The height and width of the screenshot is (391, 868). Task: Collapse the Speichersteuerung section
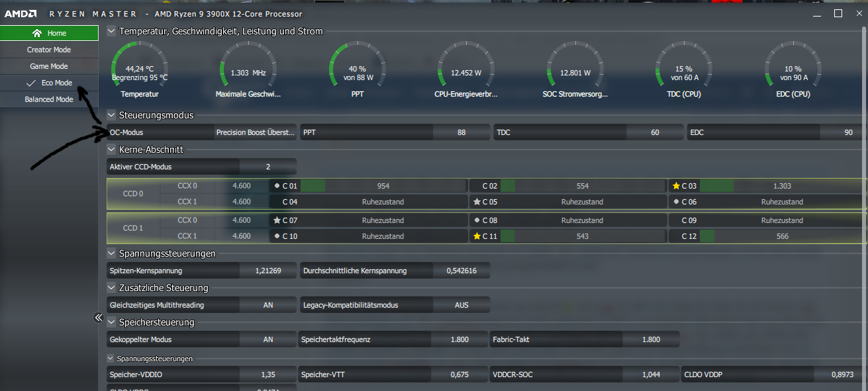coord(111,322)
